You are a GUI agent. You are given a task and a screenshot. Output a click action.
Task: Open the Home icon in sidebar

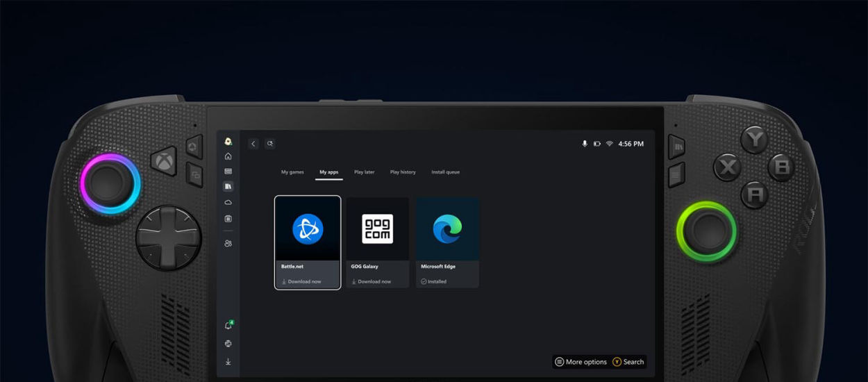[228, 156]
